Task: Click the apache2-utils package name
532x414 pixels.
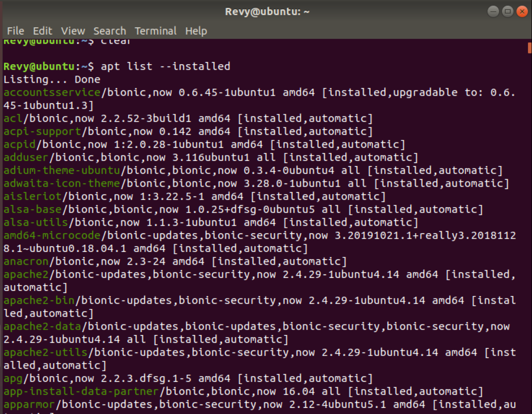Action: pyautogui.click(x=45, y=352)
